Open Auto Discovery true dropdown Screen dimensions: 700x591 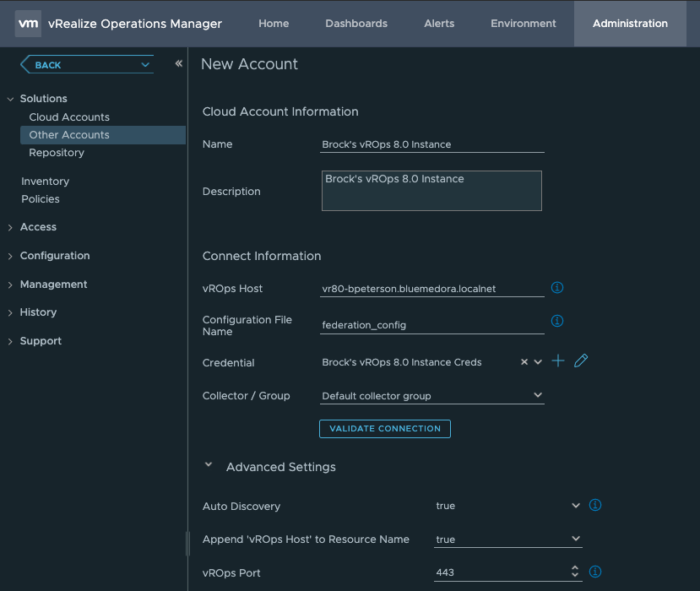(x=576, y=505)
